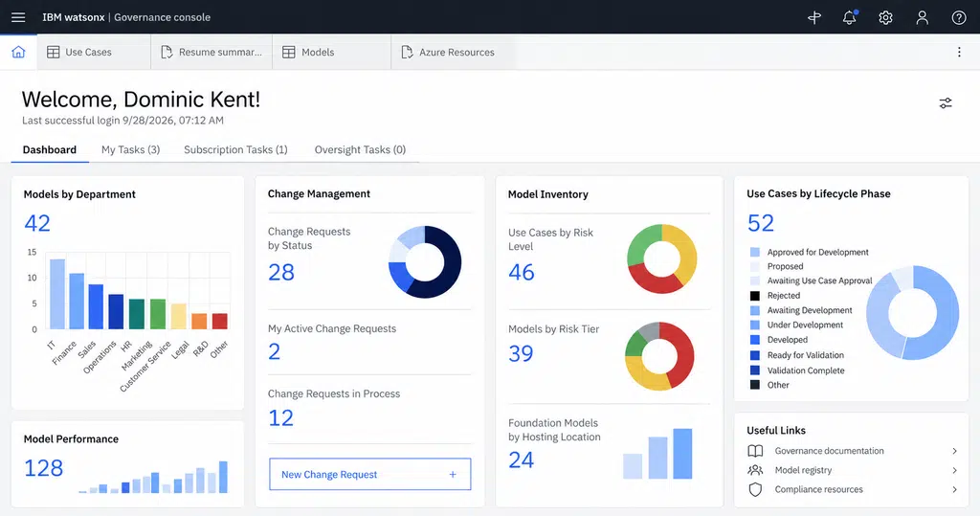
Task: Click the My Active Change Requests count 2
Action: [x=275, y=351]
